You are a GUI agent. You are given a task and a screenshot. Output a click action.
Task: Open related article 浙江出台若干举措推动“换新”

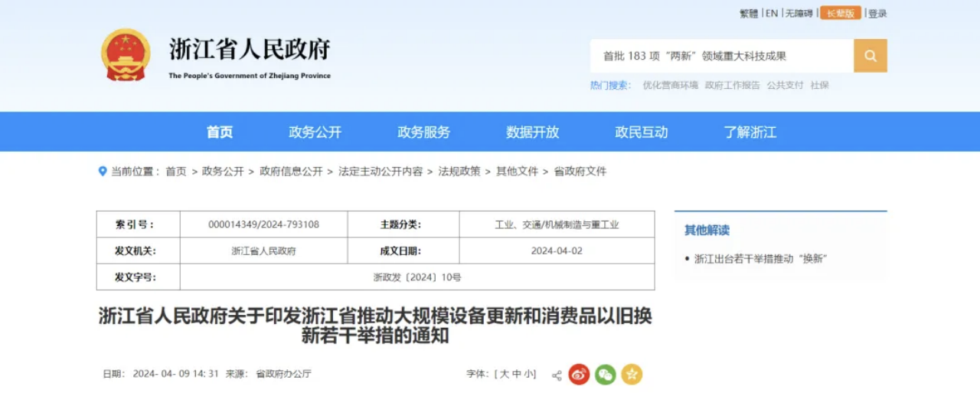point(760,259)
